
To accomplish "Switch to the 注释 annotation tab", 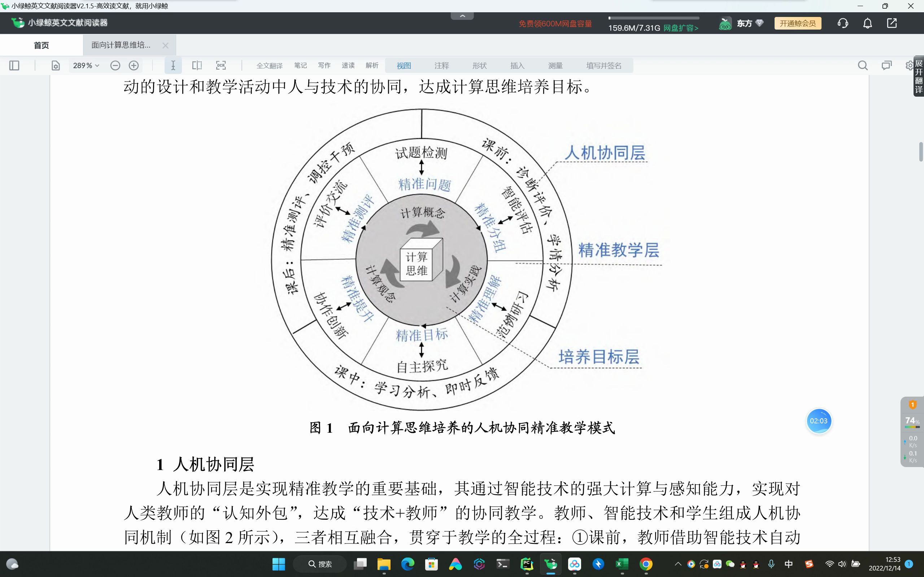I will pos(441,66).
